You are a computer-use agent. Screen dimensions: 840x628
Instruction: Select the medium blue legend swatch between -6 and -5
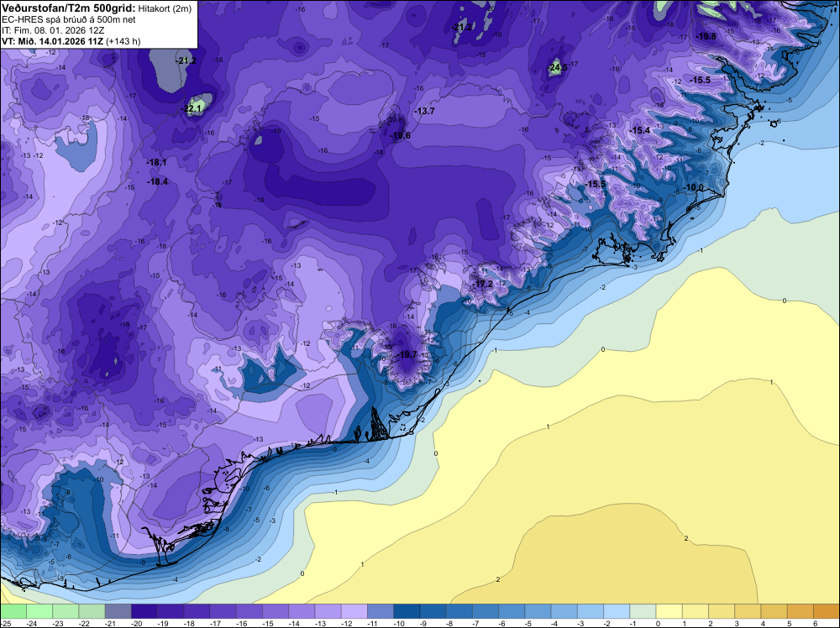512,611
